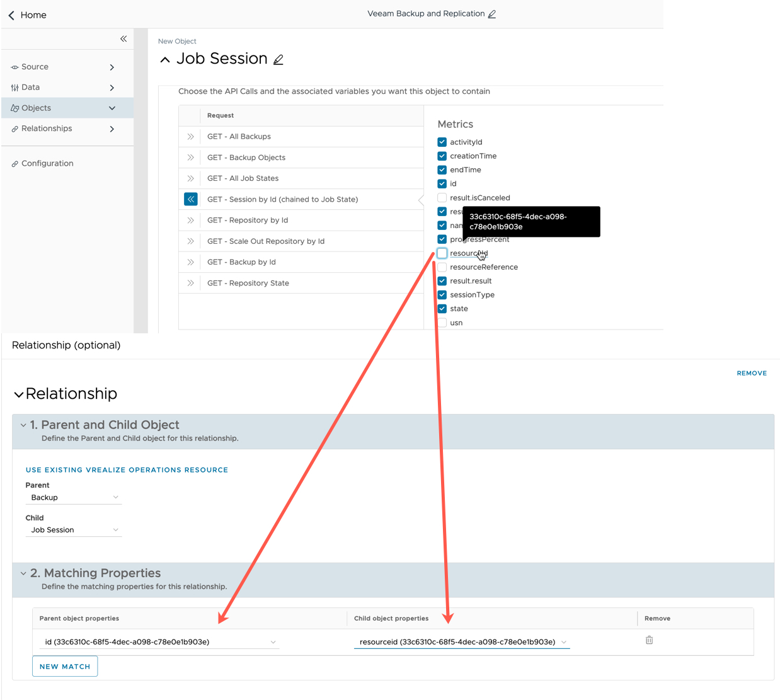
Task: Expand GET - Scale Out Repository by Id
Action: point(190,241)
